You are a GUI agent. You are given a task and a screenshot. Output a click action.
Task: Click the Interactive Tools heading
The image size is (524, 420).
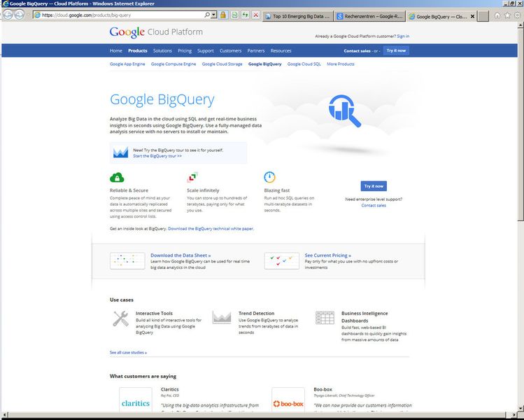(x=154, y=314)
